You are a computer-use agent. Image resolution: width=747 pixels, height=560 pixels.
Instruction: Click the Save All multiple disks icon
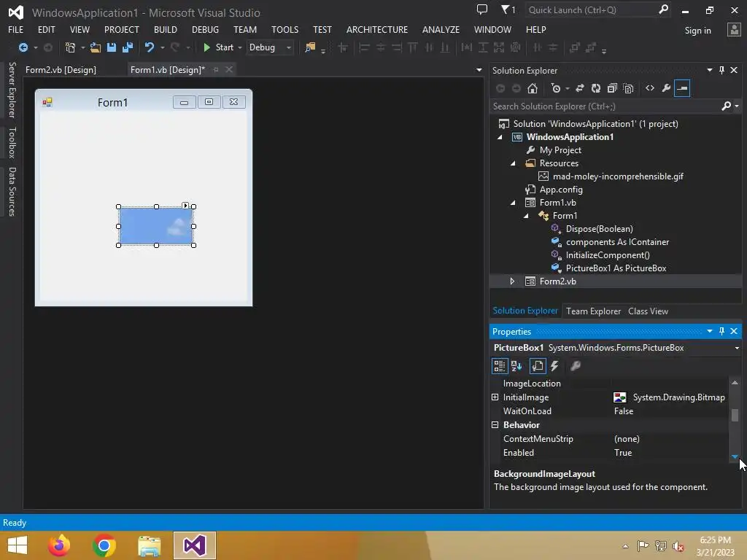[128, 47]
